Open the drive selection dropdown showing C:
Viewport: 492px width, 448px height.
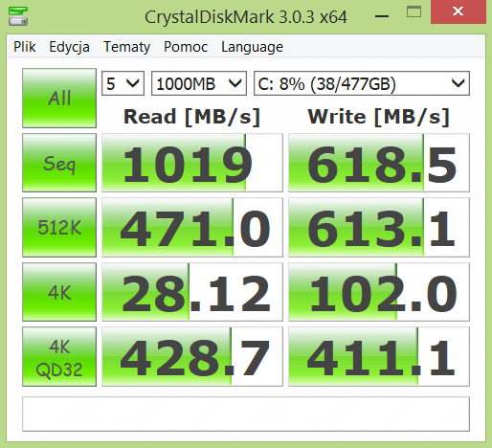click(x=362, y=83)
